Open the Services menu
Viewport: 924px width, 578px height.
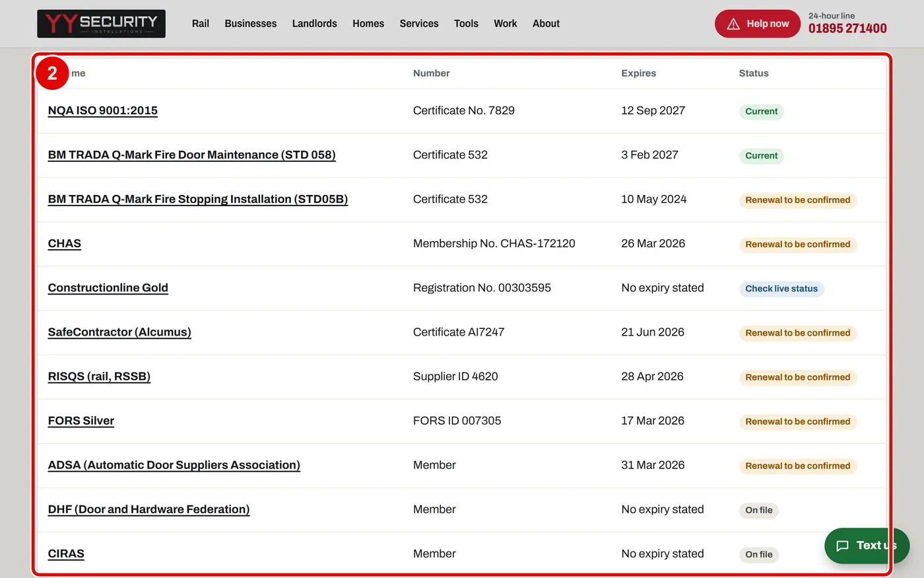[418, 24]
